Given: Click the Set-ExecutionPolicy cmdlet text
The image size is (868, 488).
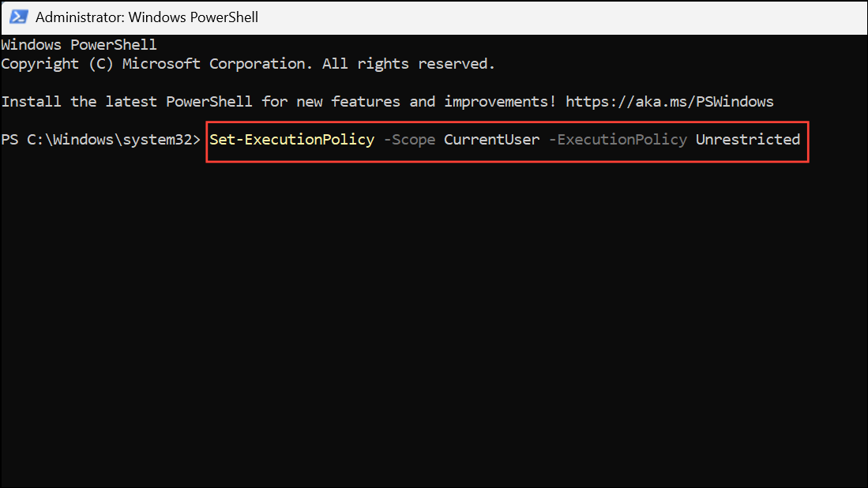Looking at the screenshot, I should tap(291, 140).
